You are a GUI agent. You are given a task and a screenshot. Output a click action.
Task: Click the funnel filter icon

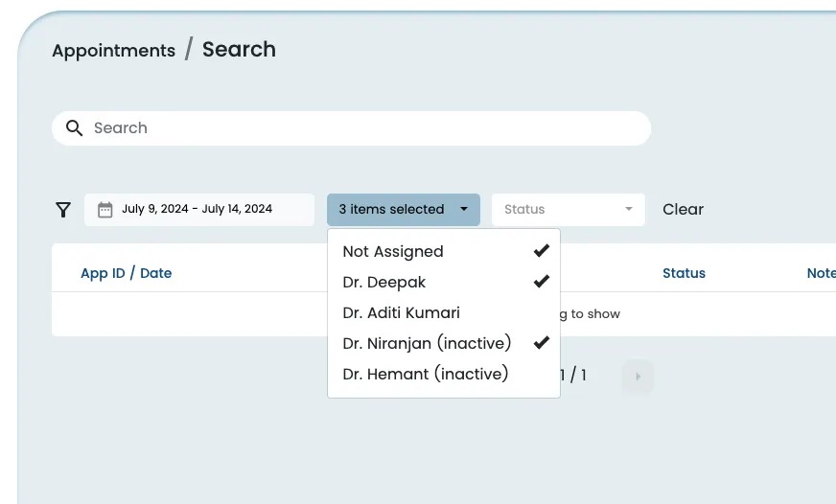click(63, 210)
